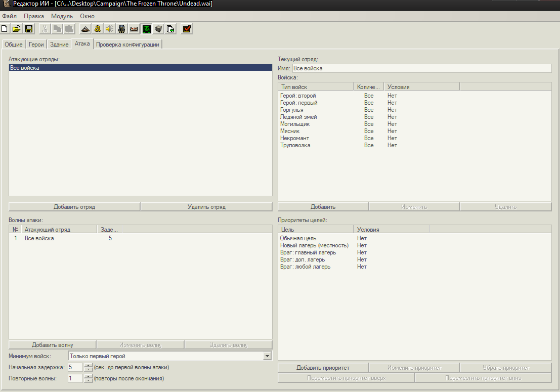Image resolution: width=560 pixels, height=392 pixels.
Task: Open the Campaign Editor icon
Action: click(134, 29)
